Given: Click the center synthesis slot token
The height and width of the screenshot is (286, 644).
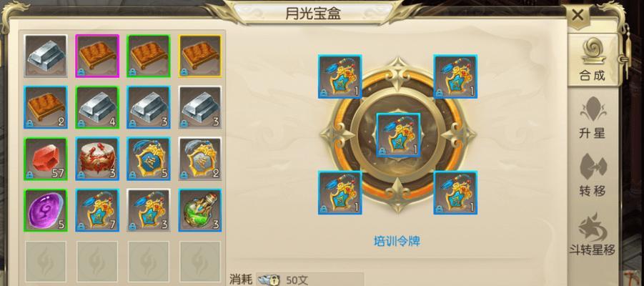Looking at the screenshot, I should (x=398, y=135).
